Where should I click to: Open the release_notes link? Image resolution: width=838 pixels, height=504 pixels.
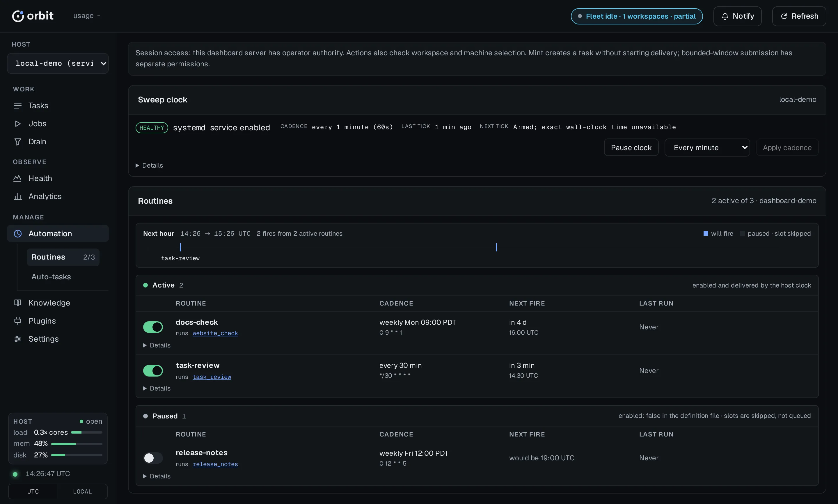(x=215, y=464)
